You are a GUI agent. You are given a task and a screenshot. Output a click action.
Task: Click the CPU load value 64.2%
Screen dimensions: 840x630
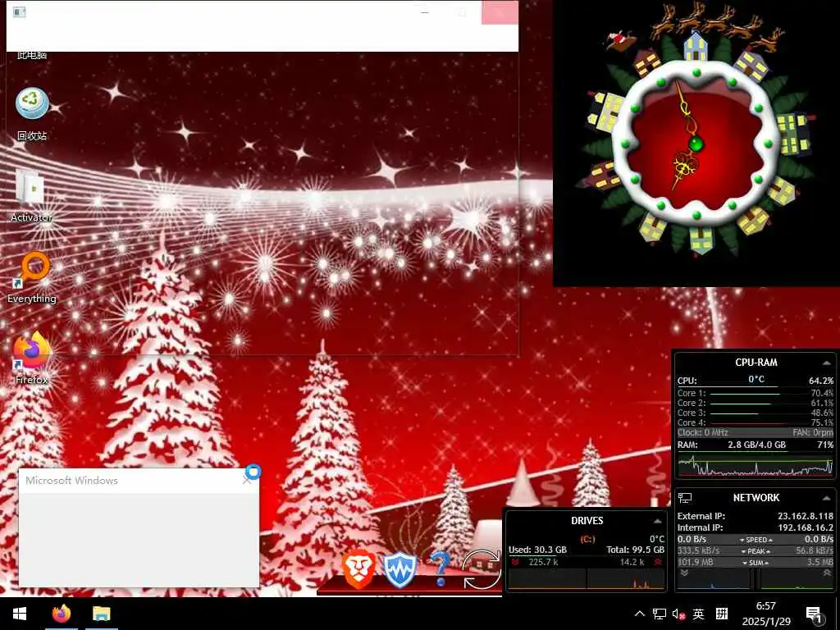click(x=820, y=381)
